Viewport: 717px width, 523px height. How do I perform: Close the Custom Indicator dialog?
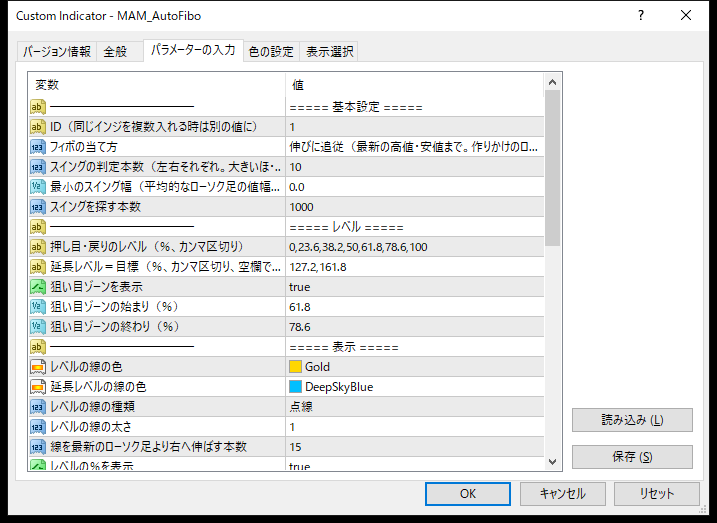[686, 16]
